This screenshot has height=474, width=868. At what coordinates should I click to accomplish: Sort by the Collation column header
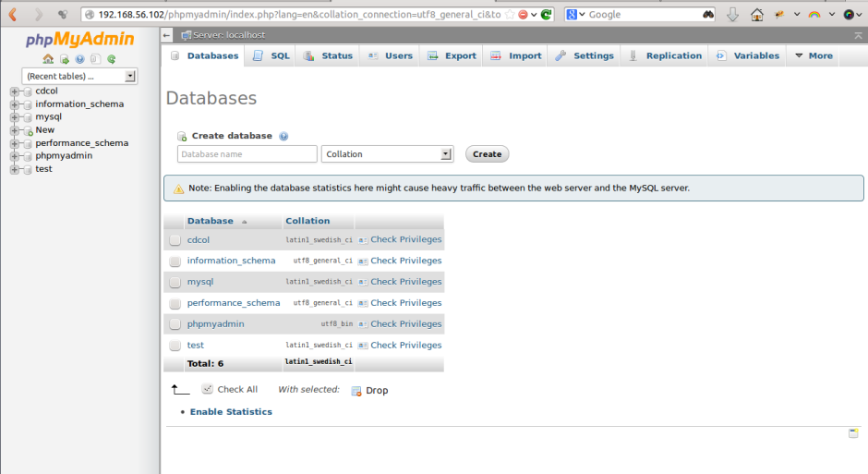(307, 221)
